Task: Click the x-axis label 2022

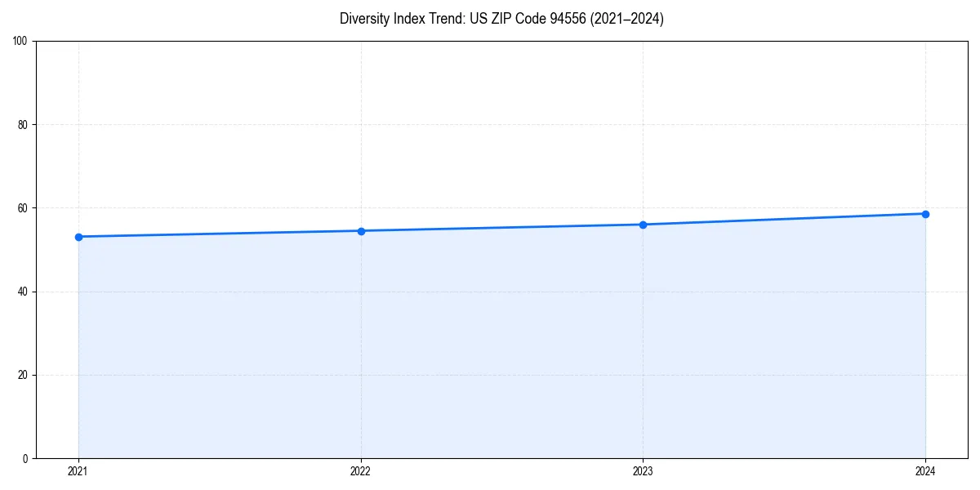Action: click(361, 471)
